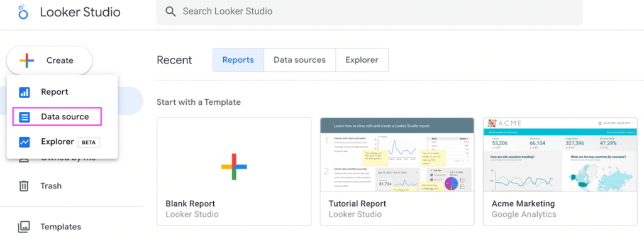Switch to the Reports tab
Screen dimensions: 644x250
tap(238, 60)
